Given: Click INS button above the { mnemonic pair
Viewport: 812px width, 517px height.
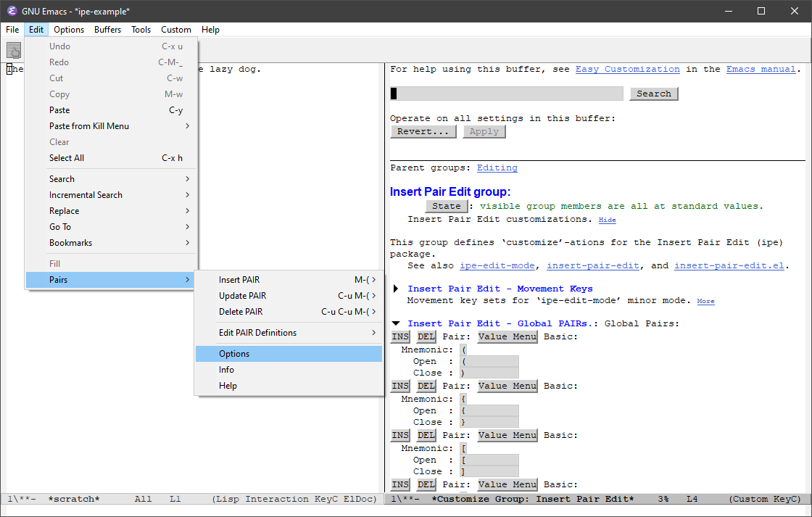Looking at the screenshot, I should tap(400, 386).
